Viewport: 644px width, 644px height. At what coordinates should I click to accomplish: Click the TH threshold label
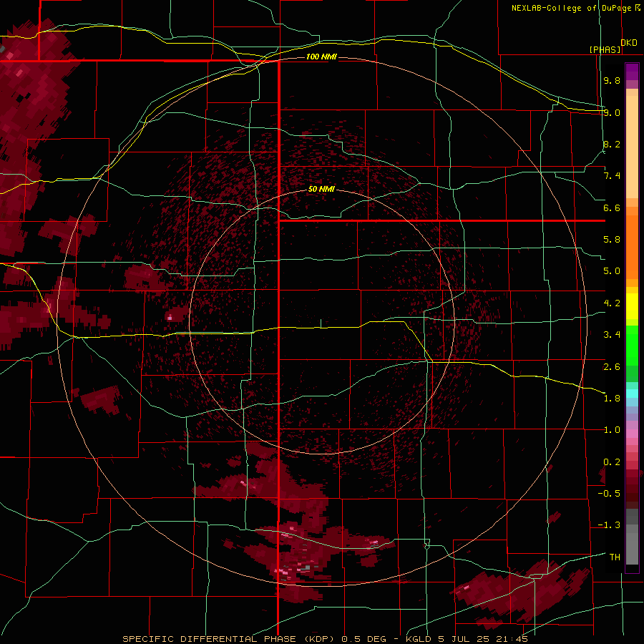615,557
